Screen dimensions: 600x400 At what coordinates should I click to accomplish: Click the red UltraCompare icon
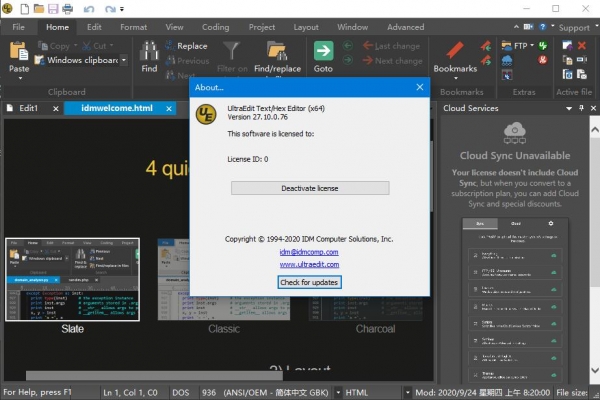point(543,60)
